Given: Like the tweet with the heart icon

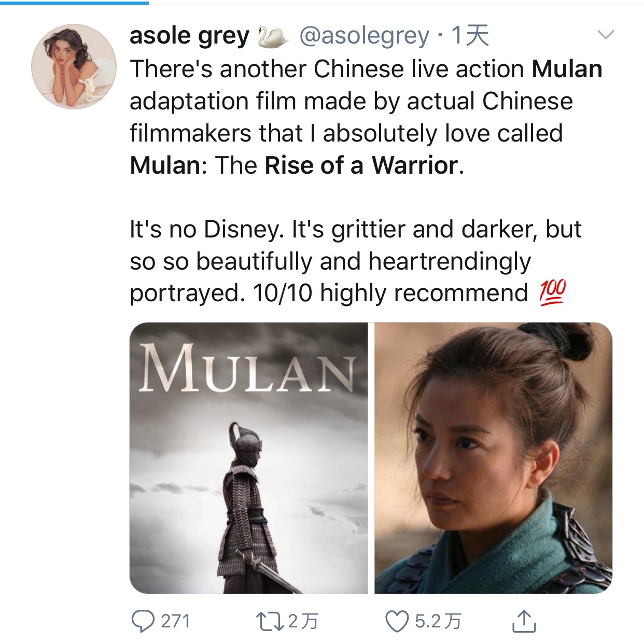Looking at the screenshot, I should pyautogui.click(x=397, y=621).
